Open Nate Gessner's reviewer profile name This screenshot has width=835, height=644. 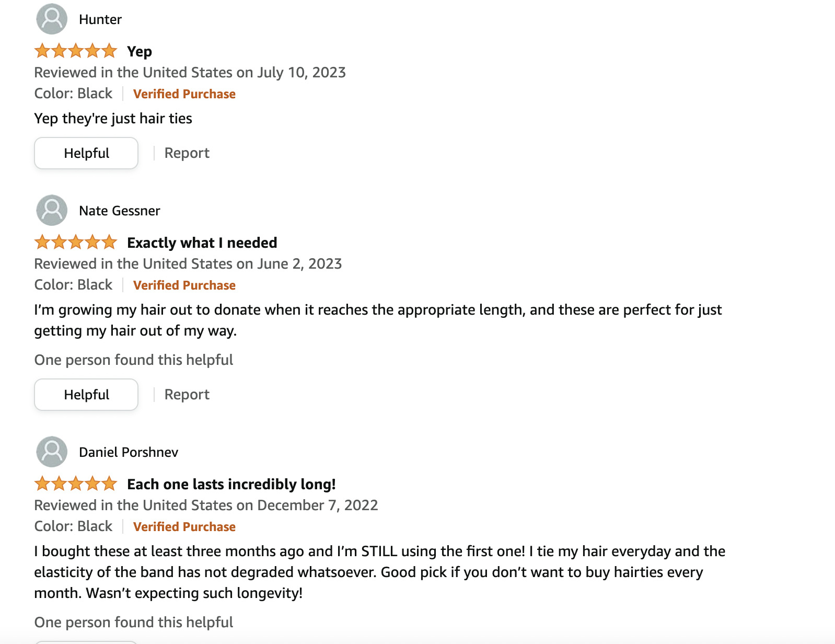(119, 211)
